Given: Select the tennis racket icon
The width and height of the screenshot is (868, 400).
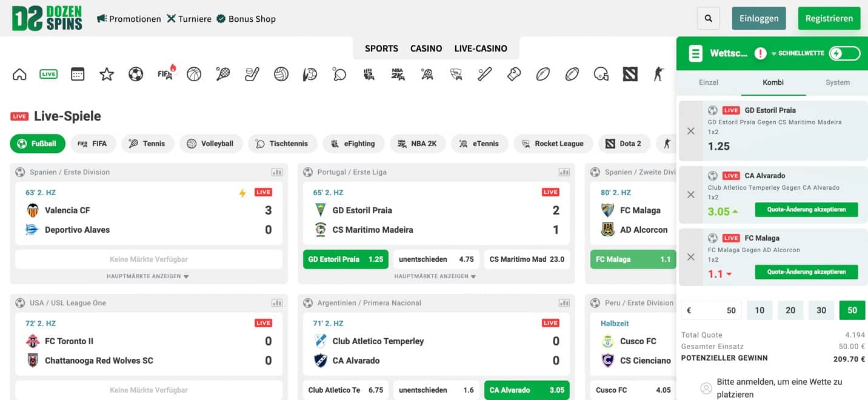Looking at the screenshot, I should point(223,75).
